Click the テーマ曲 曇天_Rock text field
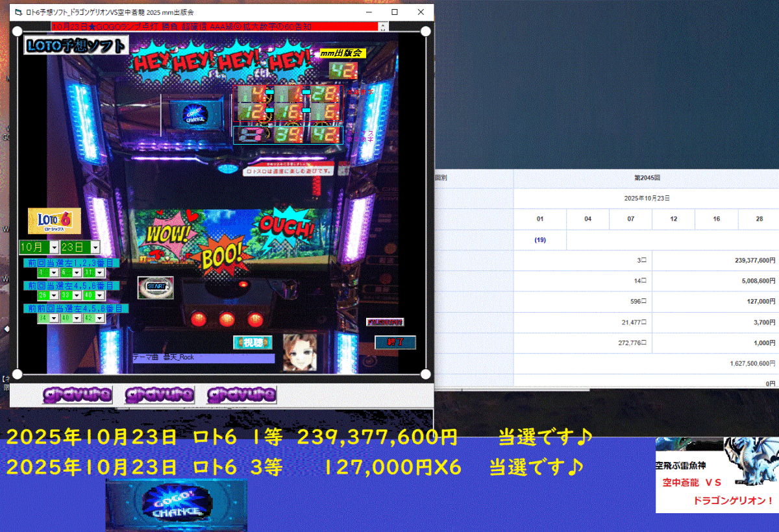The width and height of the screenshot is (779, 532). 203,357
